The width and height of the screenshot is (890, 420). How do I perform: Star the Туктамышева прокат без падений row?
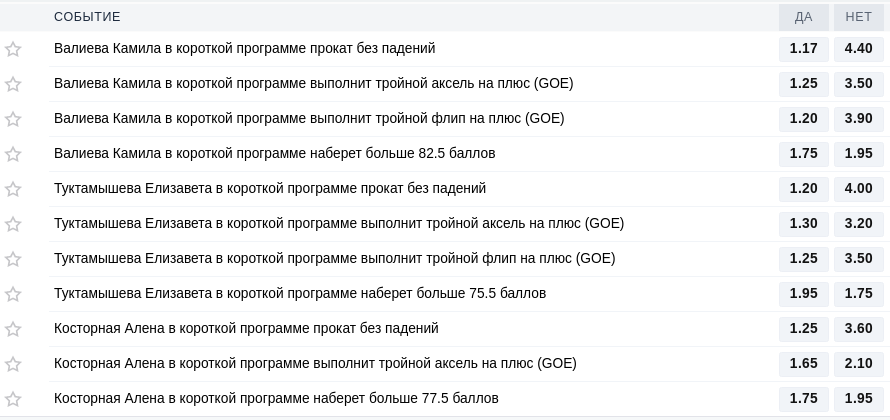13,189
